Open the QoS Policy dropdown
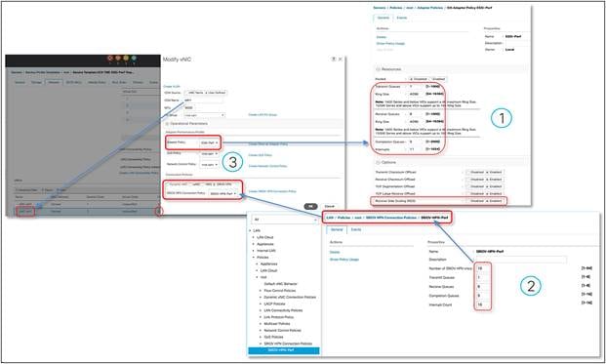 (209, 154)
